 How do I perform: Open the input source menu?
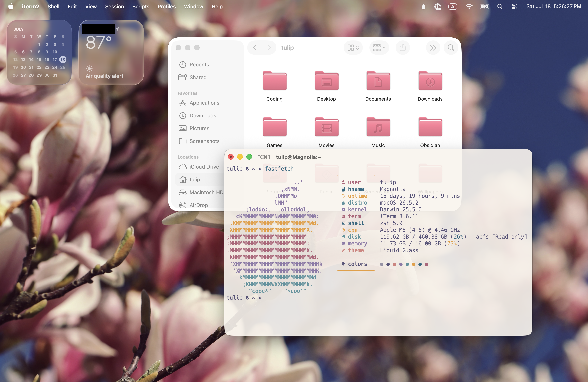tap(453, 7)
